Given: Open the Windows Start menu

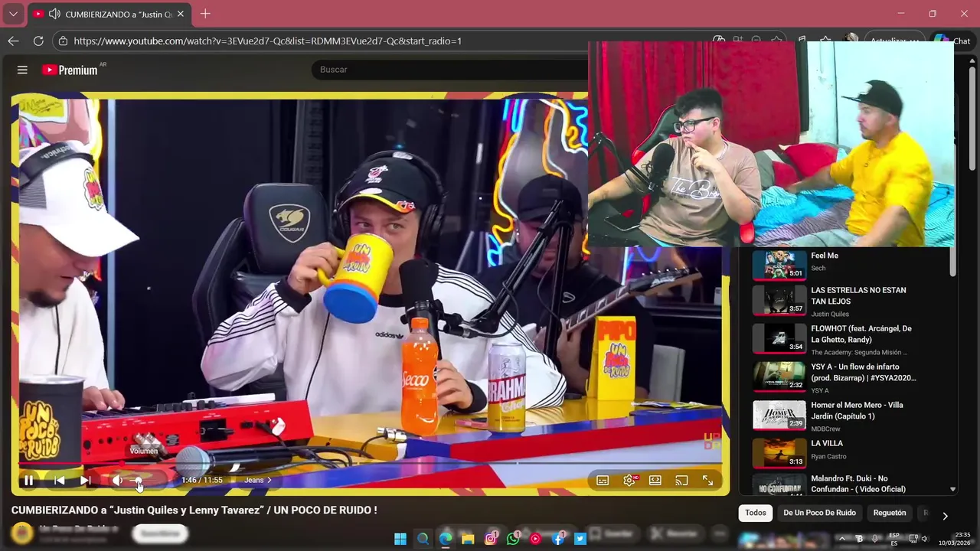Looking at the screenshot, I should pyautogui.click(x=400, y=539).
